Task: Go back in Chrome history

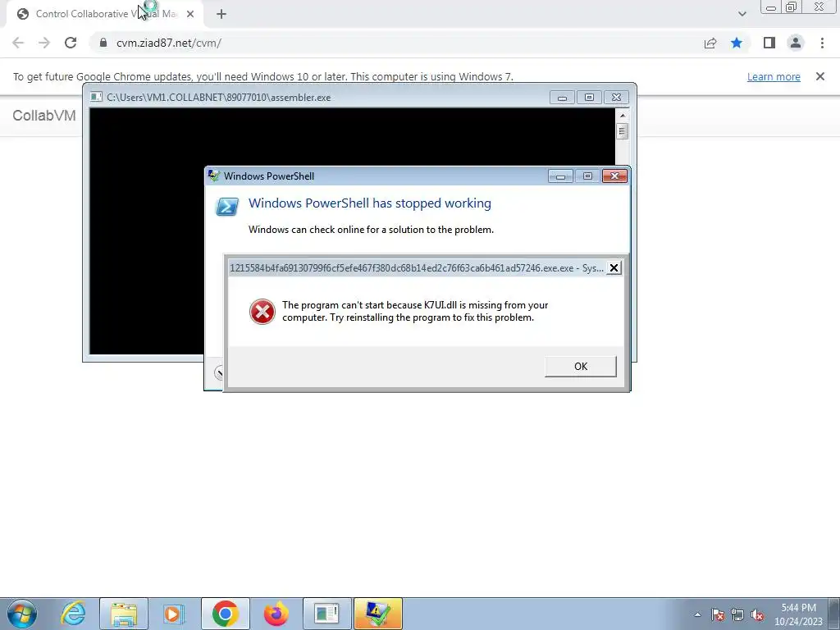Action: pos(18,43)
